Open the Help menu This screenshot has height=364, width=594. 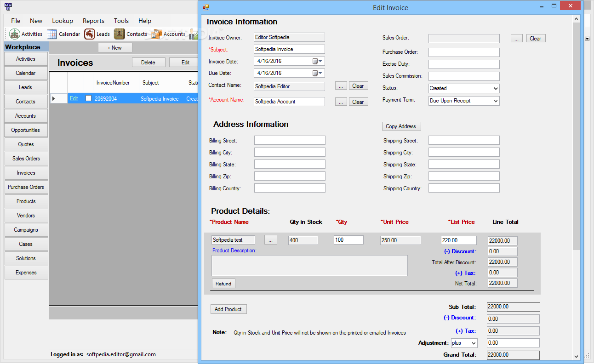(145, 21)
